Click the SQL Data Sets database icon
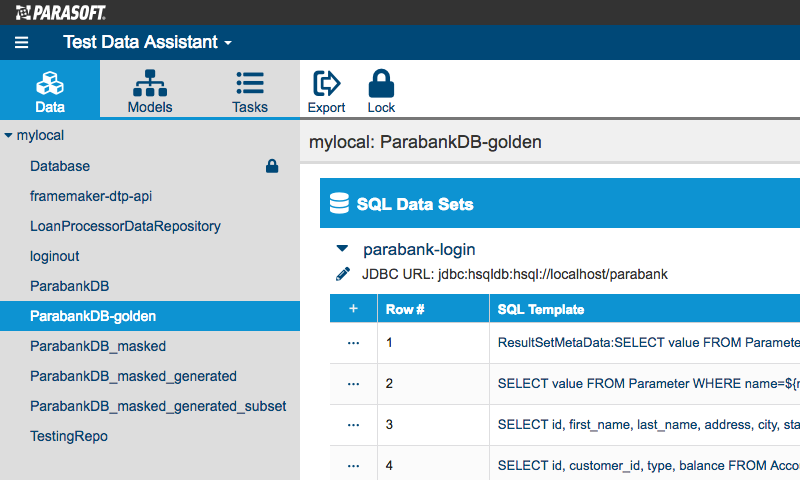The image size is (800, 480). click(339, 203)
